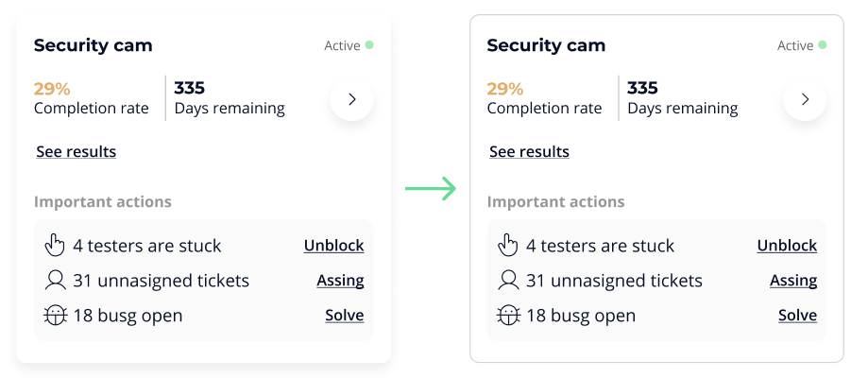
Task: Click Assing link in right card
Action: [793, 281]
